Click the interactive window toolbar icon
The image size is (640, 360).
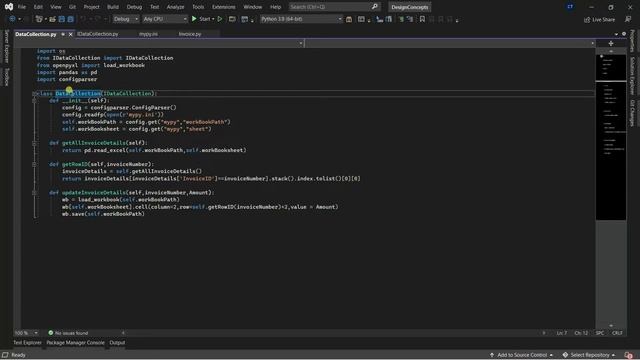point(361,19)
